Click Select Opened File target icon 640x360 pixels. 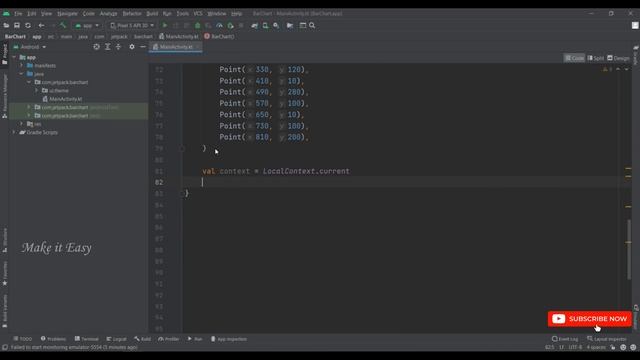pyautogui.click(x=96, y=47)
